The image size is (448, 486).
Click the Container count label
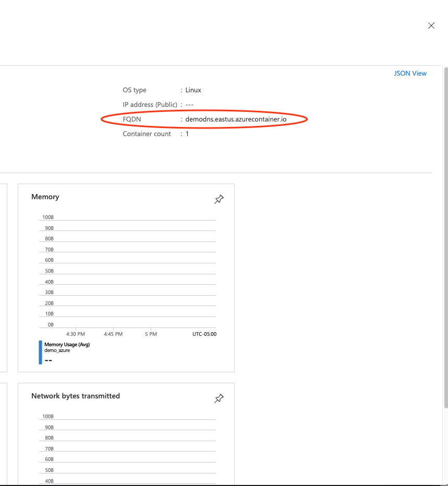(x=147, y=134)
